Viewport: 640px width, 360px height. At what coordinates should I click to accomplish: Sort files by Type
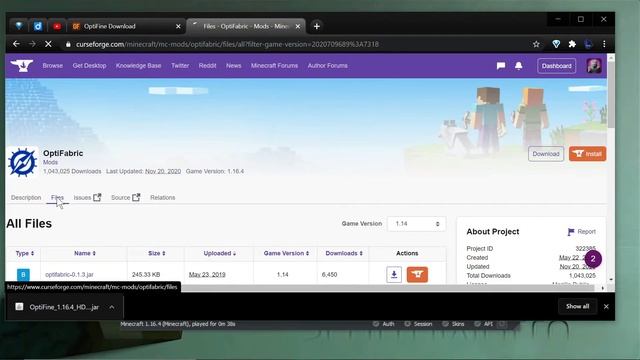tap(24, 253)
